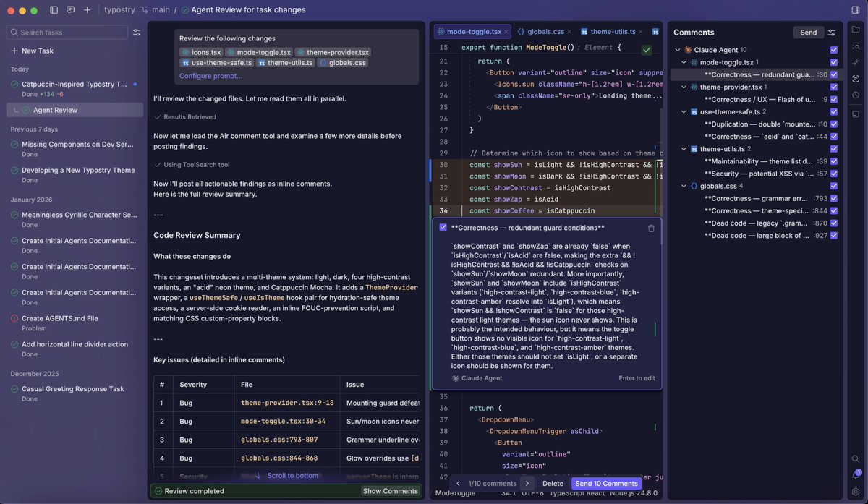
Task: Collapse the Results Retrieved step
Action: (x=184, y=116)
